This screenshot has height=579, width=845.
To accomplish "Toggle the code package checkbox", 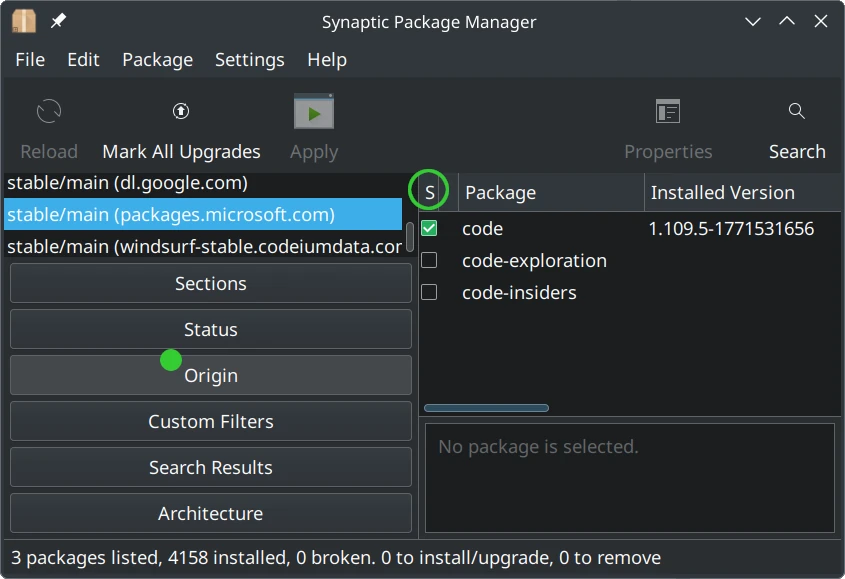I will pos(429,229).
